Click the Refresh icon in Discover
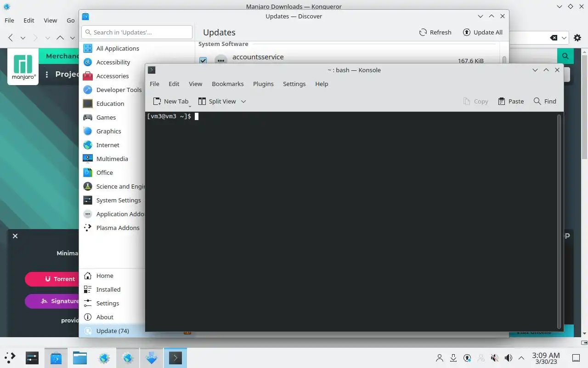 click(x=423, y=32)
